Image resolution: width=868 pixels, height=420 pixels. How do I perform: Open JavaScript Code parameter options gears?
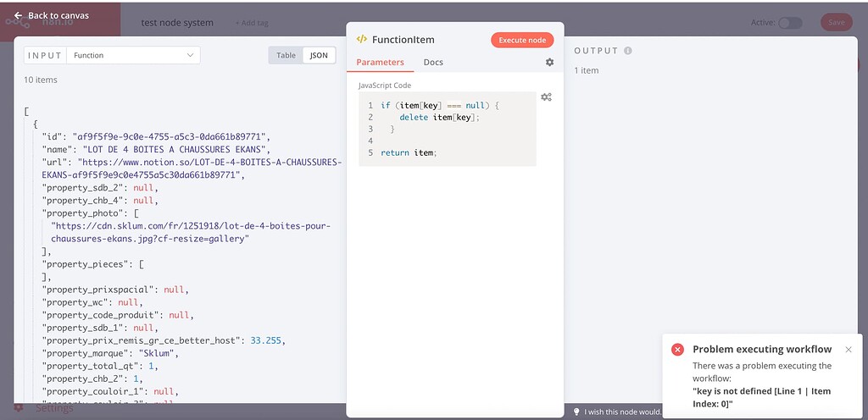coord(546,97)
